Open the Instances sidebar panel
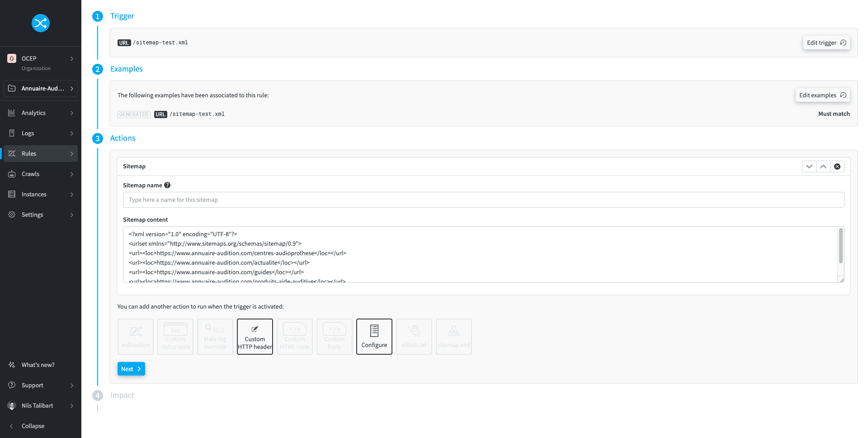The height and width of the screenshot is (438, 868). (34, 194)
